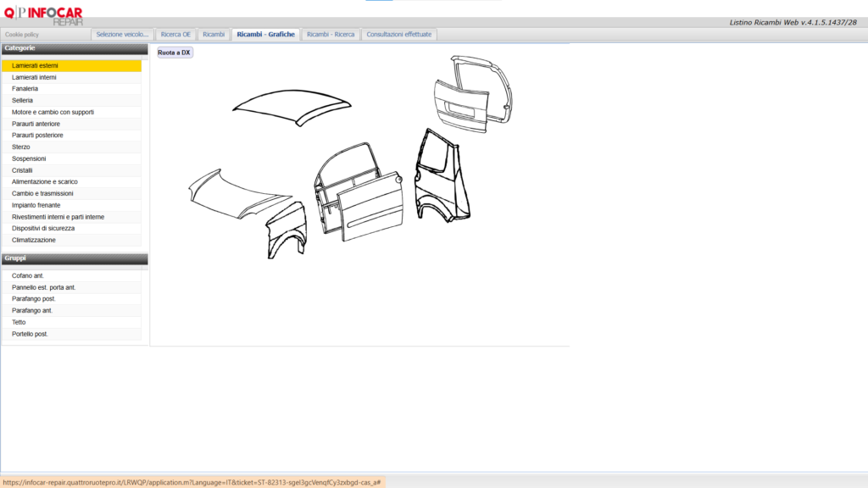Open the Ricerca OE tab

tap(175, 34)
